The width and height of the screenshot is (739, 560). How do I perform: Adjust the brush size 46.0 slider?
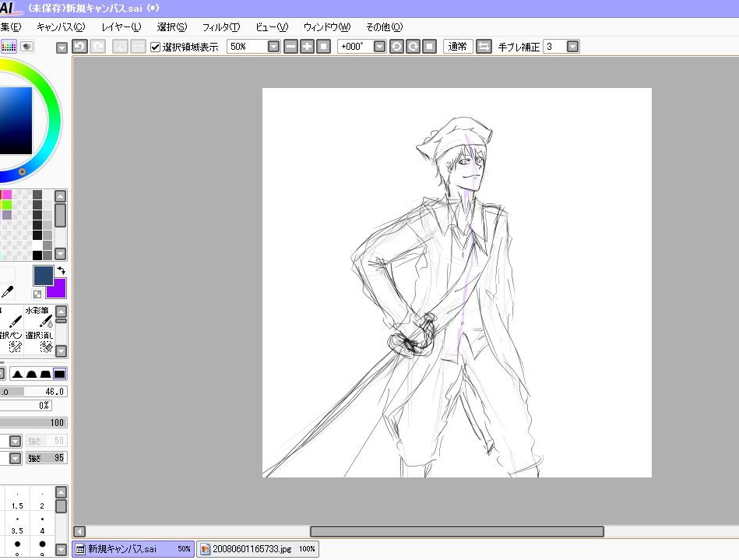33,392
